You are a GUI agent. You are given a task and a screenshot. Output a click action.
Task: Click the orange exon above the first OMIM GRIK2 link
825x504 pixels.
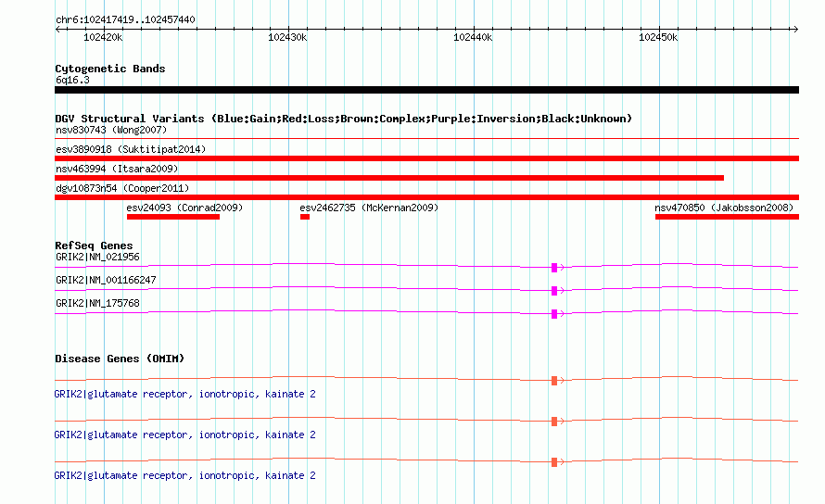[x=554, y=381]
